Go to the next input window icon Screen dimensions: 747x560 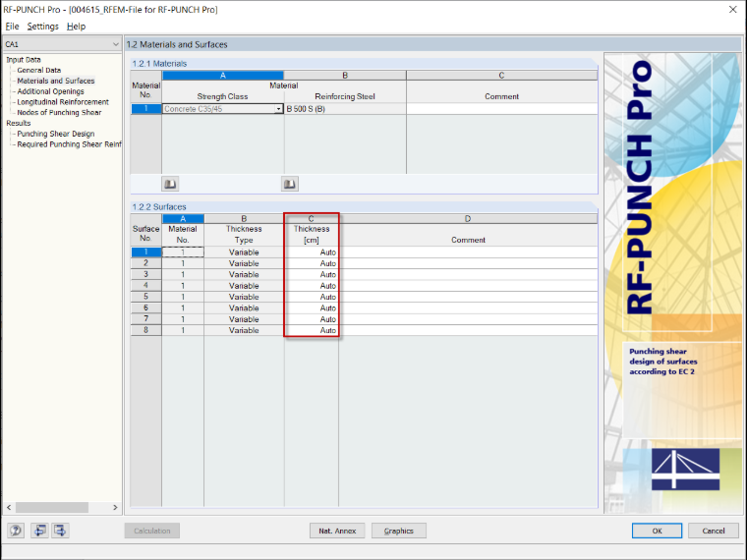[x=61, y=531]
